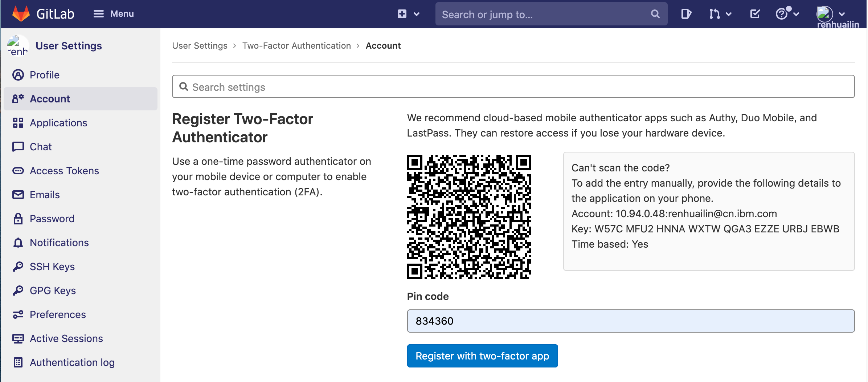Click the Pin code field containing 834360
The image size is (868, 382).
tap(631, 321)
